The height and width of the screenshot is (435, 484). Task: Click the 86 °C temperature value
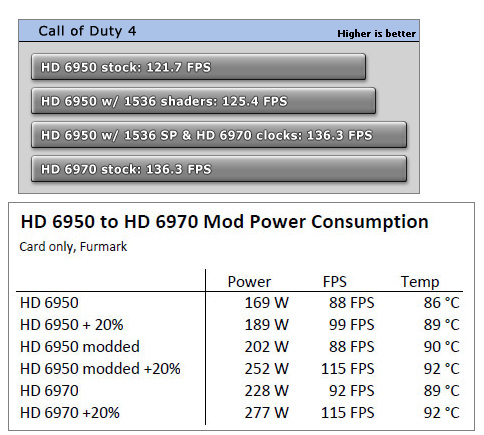[442, 303]
